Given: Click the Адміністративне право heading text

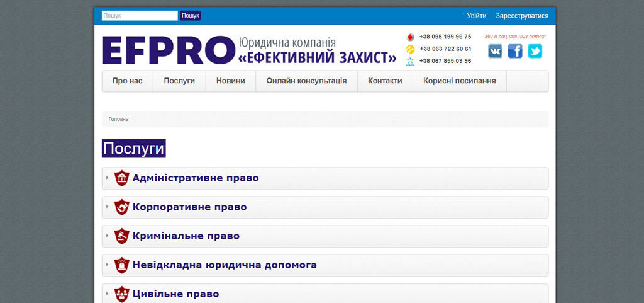Looking at the screenshot, I should [x=196, y=178].
